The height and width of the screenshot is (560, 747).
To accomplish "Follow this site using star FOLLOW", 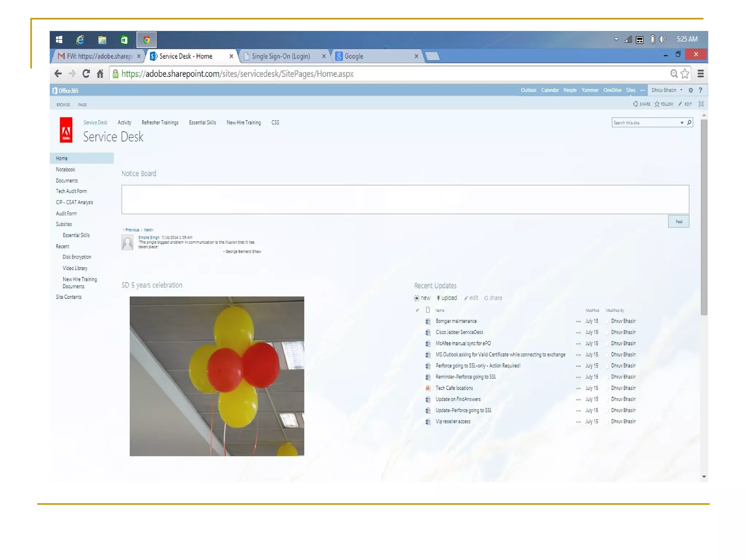I will [x=664, y=104].
